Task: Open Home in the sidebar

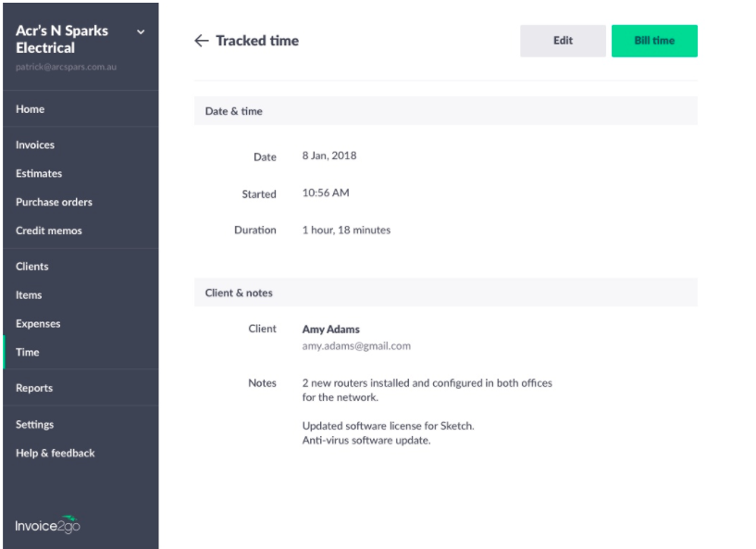Action: pyautogui.click(x=30, y=109)
